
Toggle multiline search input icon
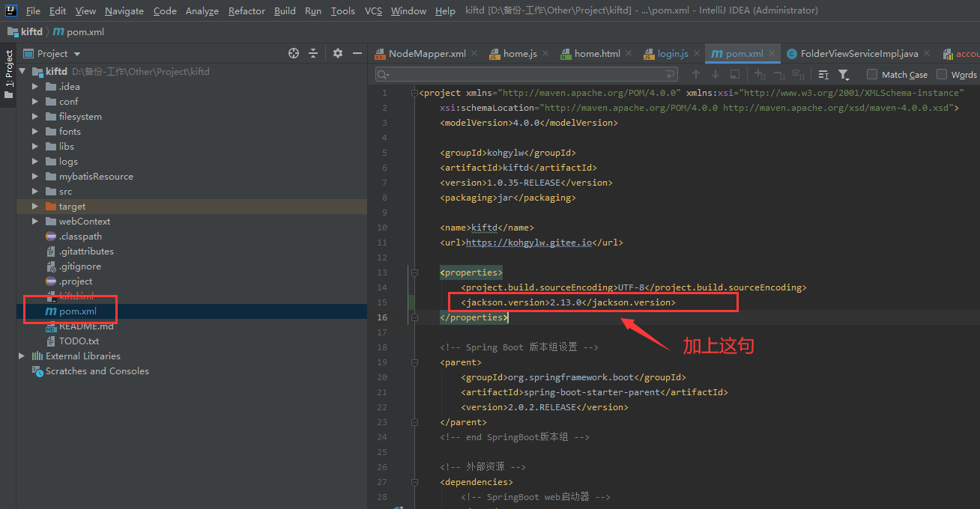(823, 74)
